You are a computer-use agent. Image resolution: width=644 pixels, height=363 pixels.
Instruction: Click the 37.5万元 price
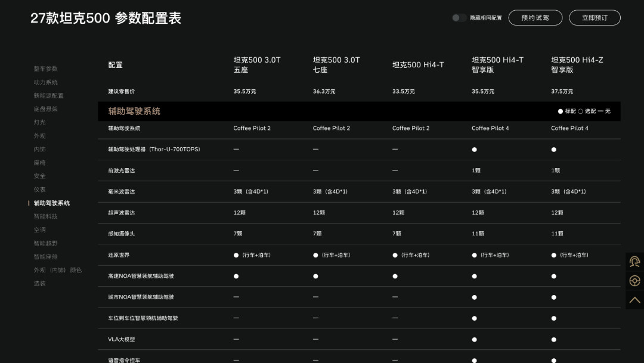pyautogui.click(x=562, y=91)
